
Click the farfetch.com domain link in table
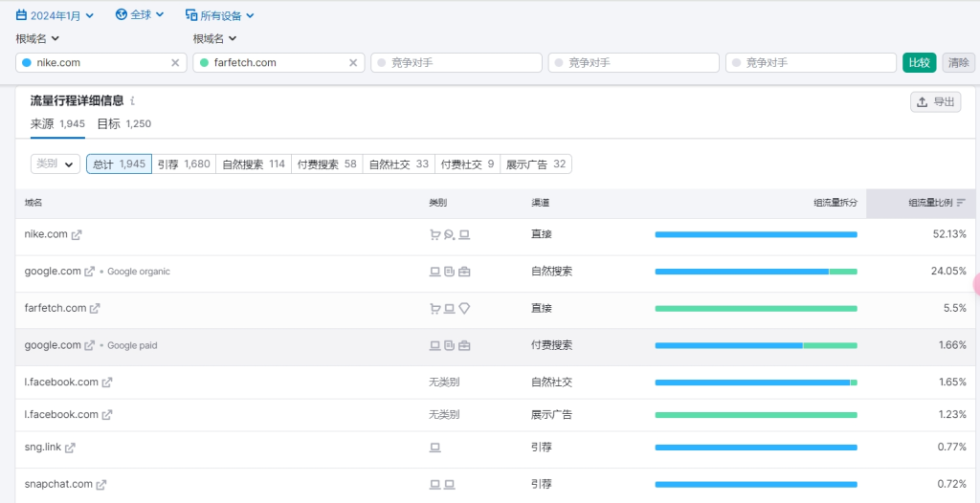[x=55, y=308]
